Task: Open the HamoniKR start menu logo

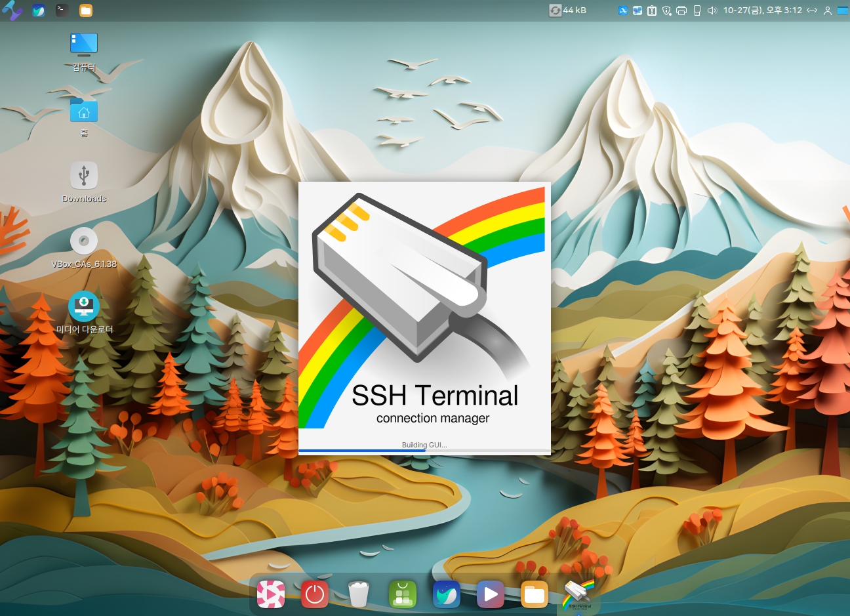Action: [12, 10]
